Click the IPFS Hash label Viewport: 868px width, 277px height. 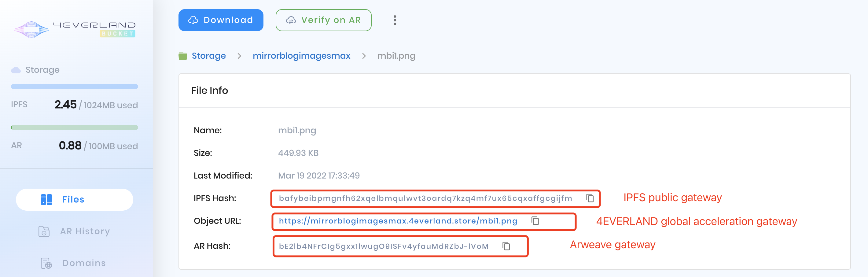pos(215,198)
